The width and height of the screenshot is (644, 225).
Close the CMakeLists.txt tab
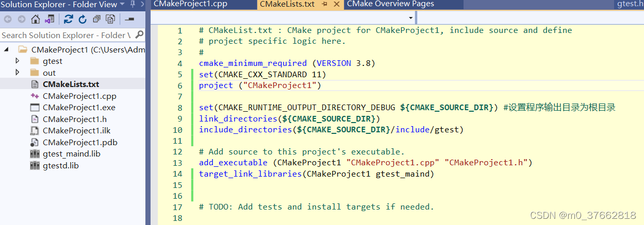(x=336, y=4)
